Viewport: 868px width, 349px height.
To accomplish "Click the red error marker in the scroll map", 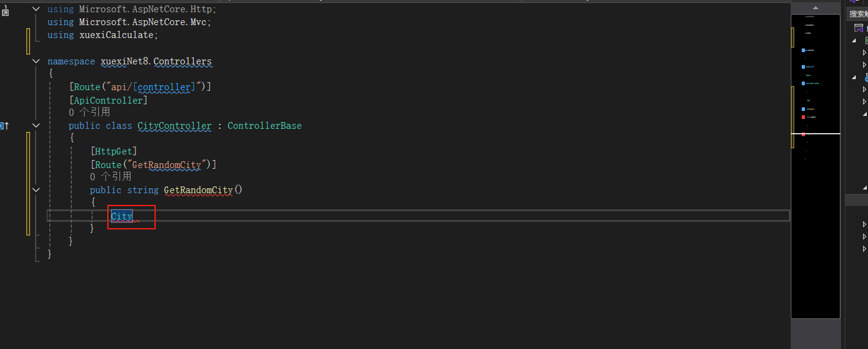I will click(x=803, y=117).
